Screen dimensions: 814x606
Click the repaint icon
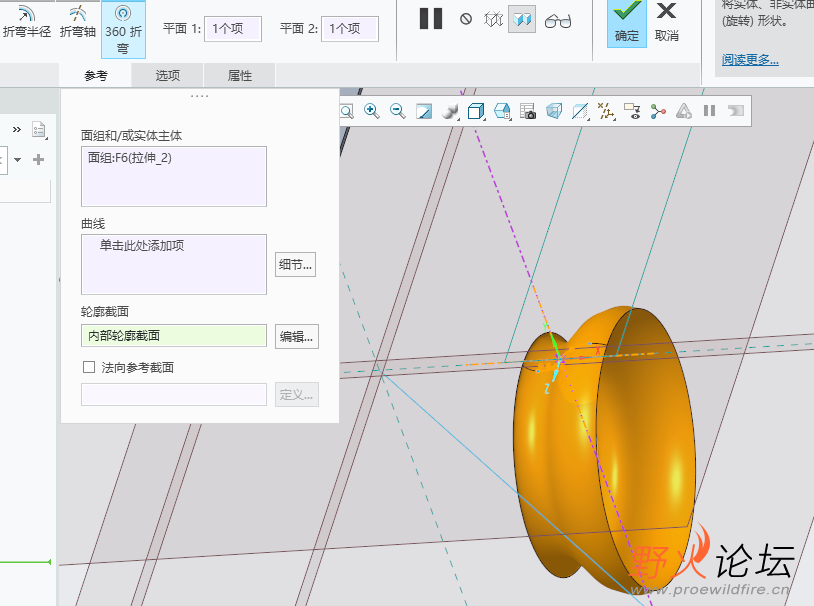click(x=424, y=111)
